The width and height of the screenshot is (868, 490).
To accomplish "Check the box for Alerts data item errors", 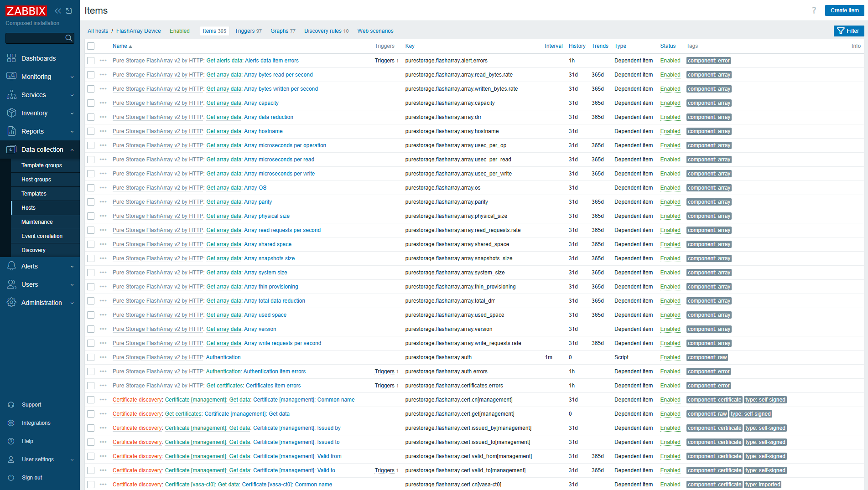I will pyautogui.click(x=91, y=61).
